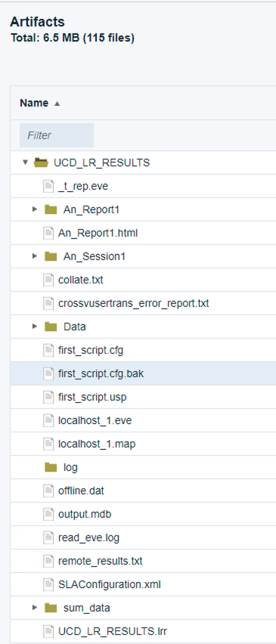Click the SLAConfiguration.xml file icon
The image size is (276, 644).
click(48, 584)
